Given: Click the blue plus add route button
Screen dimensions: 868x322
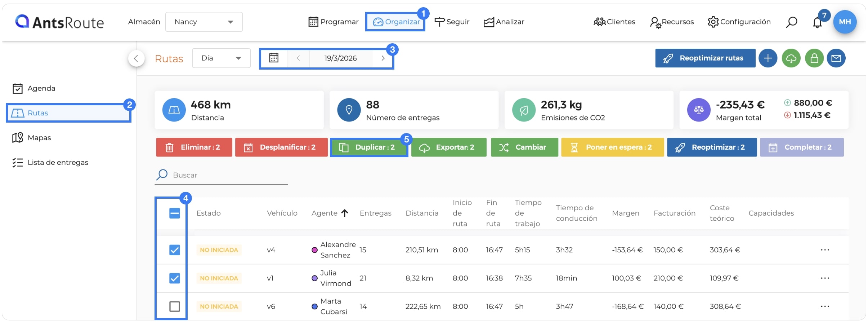Looking at the screenshot, I should point(768,58).
